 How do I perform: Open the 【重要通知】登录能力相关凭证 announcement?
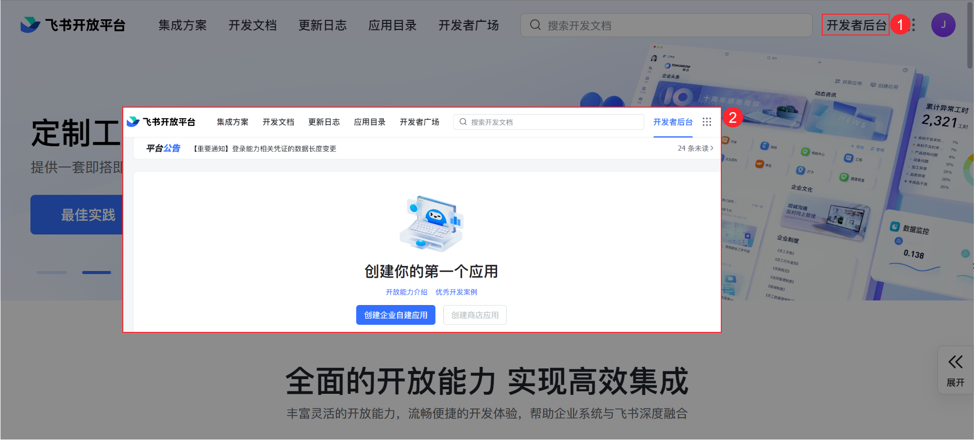(264, 149)
